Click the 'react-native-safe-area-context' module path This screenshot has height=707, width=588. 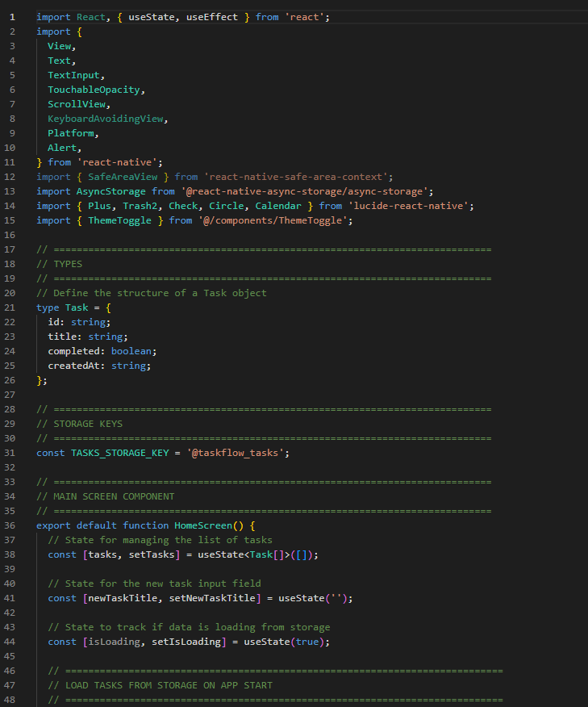(298, 177)
